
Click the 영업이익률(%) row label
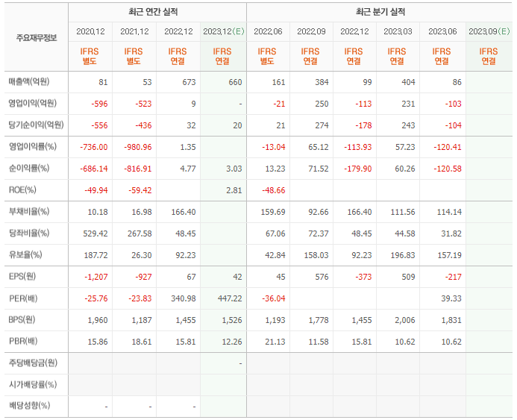point(33,147)
